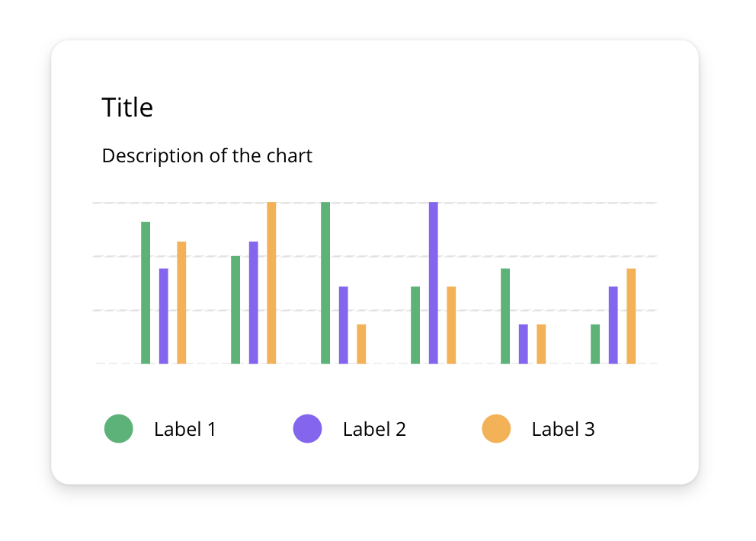
Task: Click the orange Label 3 legend circle
Action: tap(496, 428)
